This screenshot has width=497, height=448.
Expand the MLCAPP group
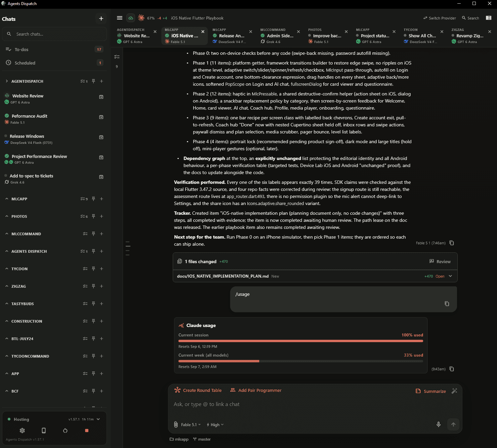coord(7,199)
